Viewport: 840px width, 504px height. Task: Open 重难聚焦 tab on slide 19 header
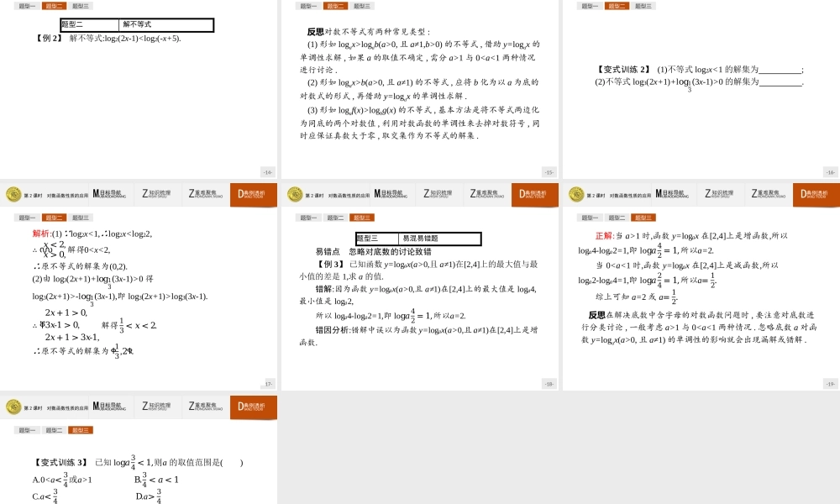[767, 194]
